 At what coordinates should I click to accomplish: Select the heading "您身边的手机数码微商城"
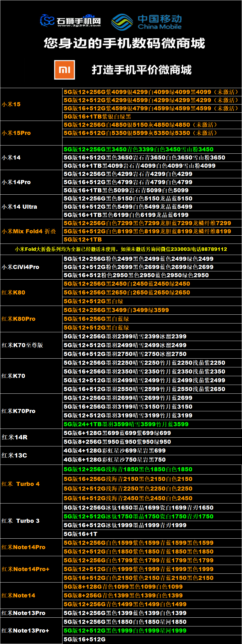pos(124,43)
